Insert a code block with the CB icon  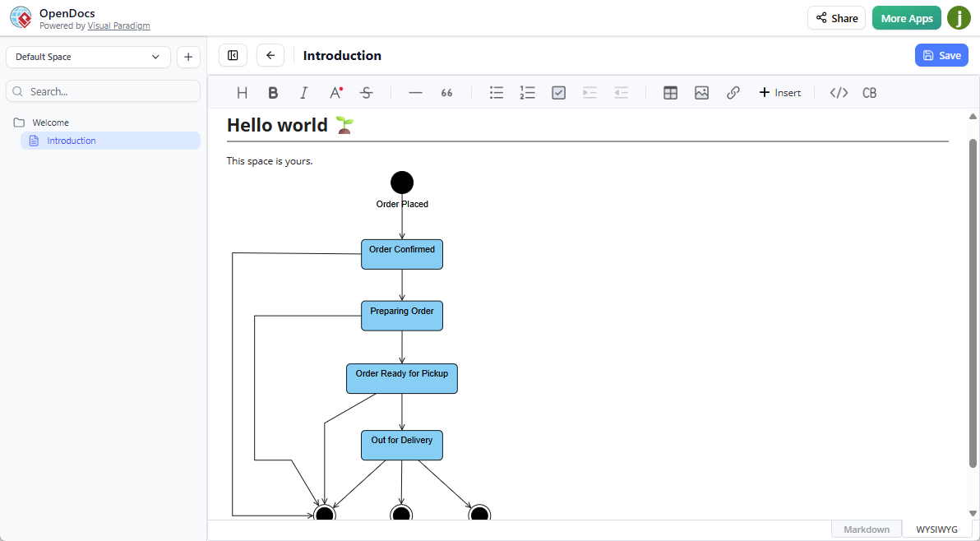tap(869, 92)
